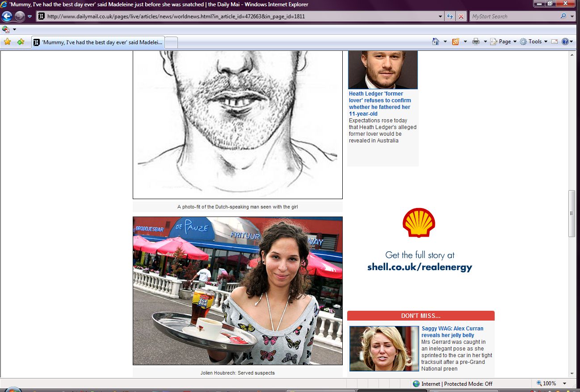Click the search magnifier icon
Screen dimensions: 580x392
[563, 17]
